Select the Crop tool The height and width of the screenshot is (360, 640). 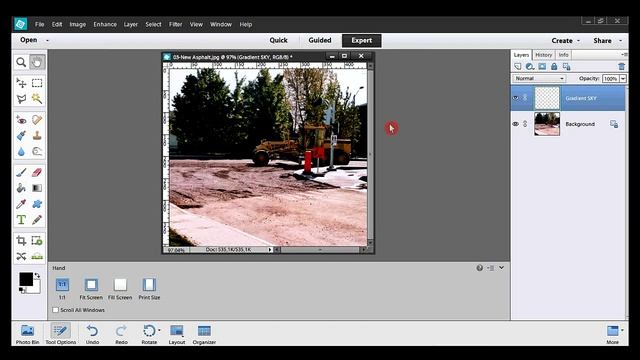click(x=21, y=241)
